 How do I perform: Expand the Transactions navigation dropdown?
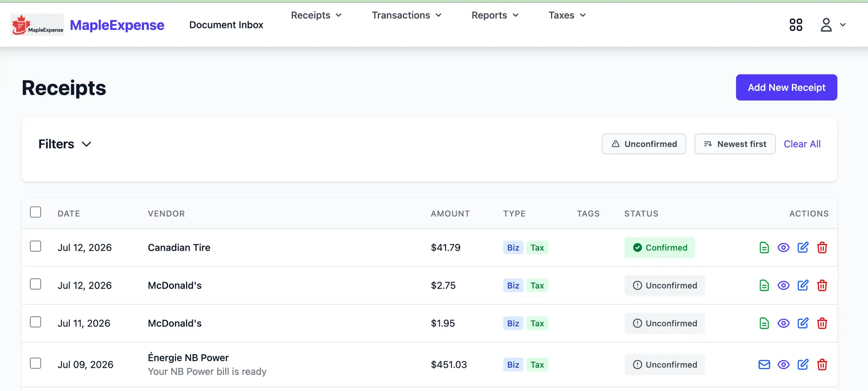[406, 15]
